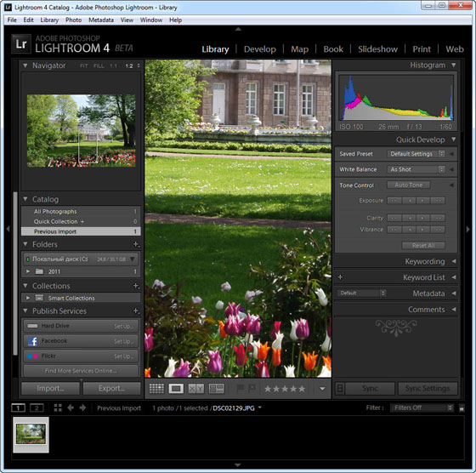The width and height of the screenshot is (476, 473).
Task: Switch to the Map module
Action: click(x=299, y=49)
